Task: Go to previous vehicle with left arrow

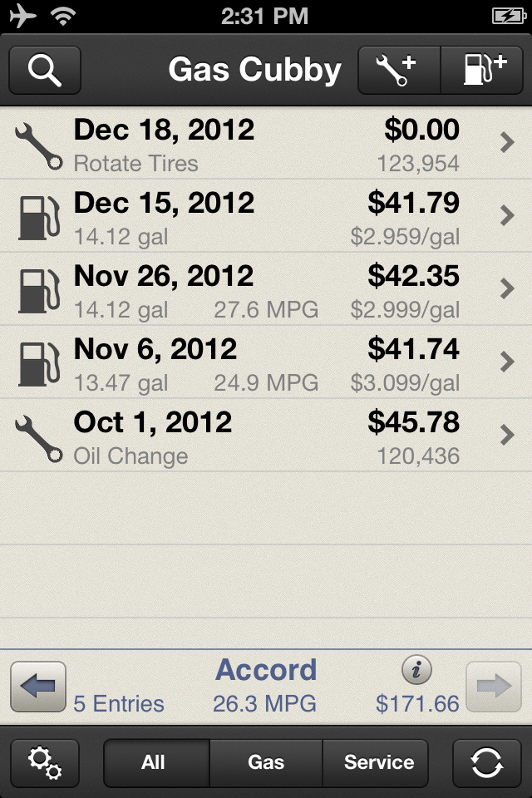Action: point(38,687)
